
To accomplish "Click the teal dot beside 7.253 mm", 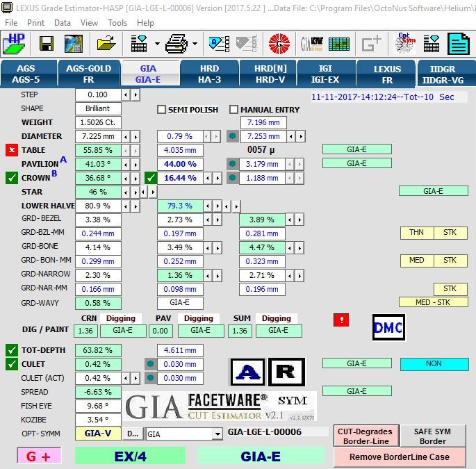I will (233, 136).
